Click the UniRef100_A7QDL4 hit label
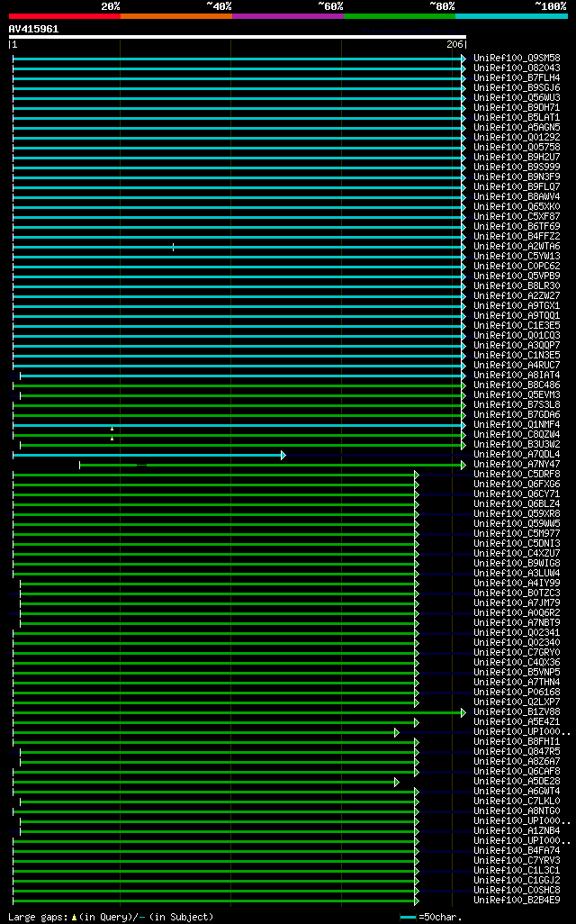This screenshot has width=576, height=924. point(517,454)
